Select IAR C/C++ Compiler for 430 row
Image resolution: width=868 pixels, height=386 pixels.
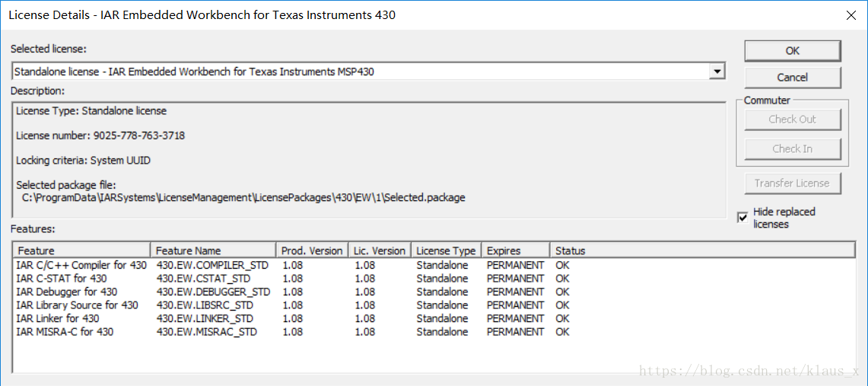click(x=81, y=265)
